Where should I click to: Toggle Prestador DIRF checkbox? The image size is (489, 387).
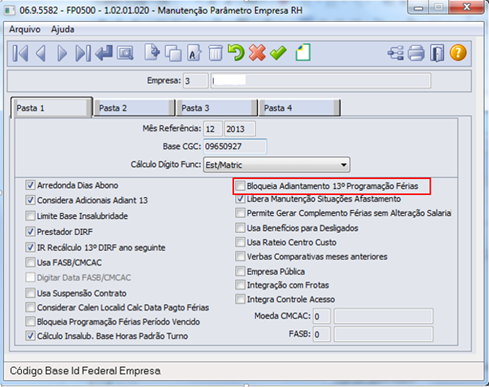coord(30,231)
